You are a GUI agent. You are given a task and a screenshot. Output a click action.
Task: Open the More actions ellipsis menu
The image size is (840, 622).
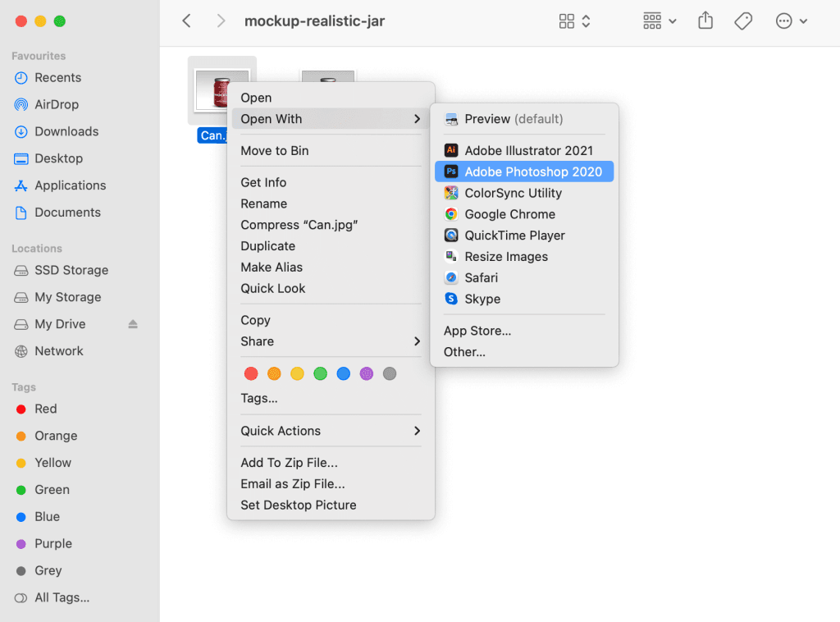792,21
